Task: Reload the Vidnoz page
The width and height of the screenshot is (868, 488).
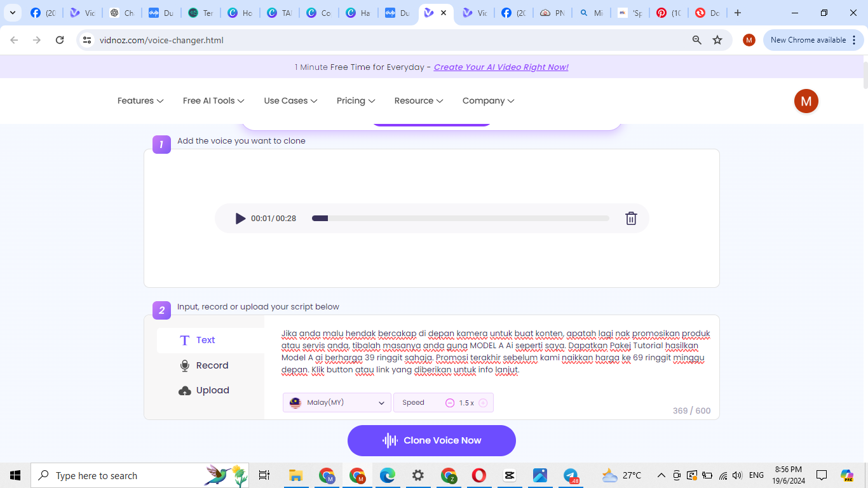Action: click(x=60, y=40)
